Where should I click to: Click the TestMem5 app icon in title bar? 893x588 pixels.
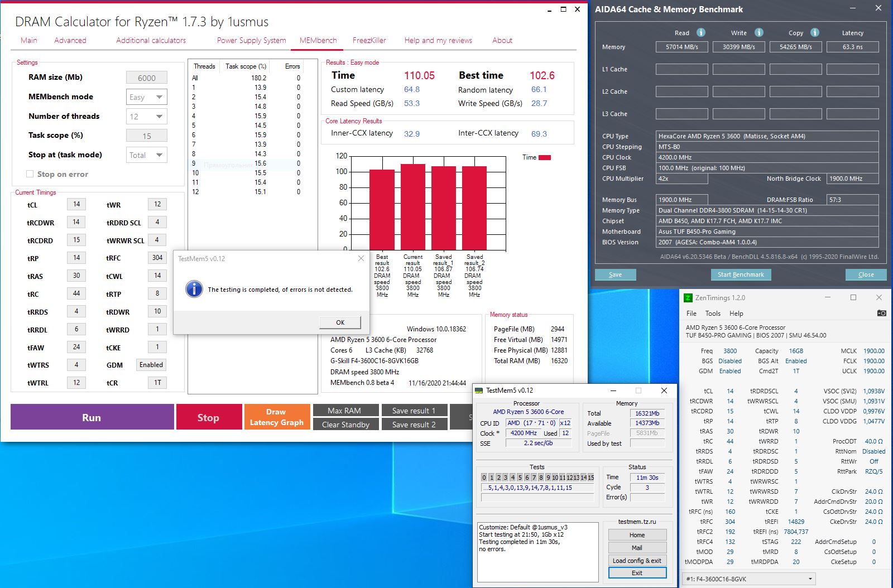tap(479, 391)
